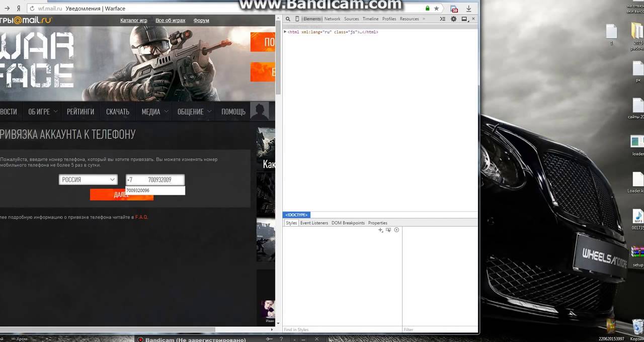Click the Yandex Я button
This screenshot has height=342, width=644.
tap(19, 9)
